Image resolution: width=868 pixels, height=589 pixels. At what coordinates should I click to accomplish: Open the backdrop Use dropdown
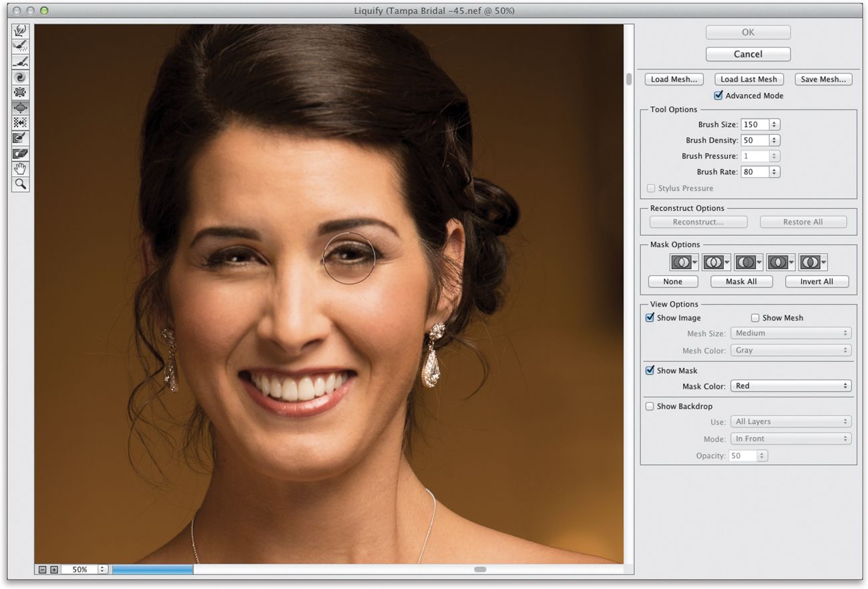point(791,421)
